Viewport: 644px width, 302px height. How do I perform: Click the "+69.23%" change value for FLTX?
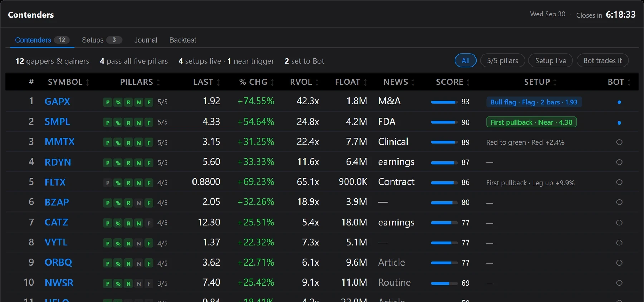click(x=256, y=182)
